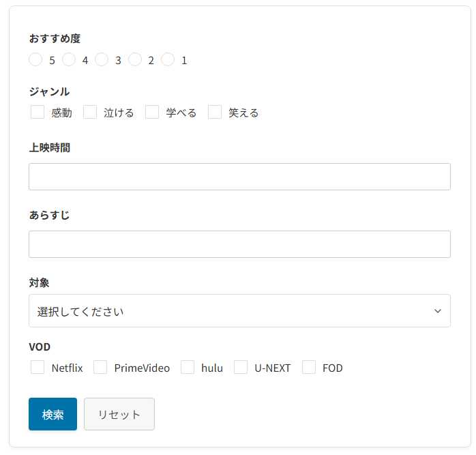Click into the あらすじ input field
Viewport: 476px width, 455px height.
click(x=239, y=244)
